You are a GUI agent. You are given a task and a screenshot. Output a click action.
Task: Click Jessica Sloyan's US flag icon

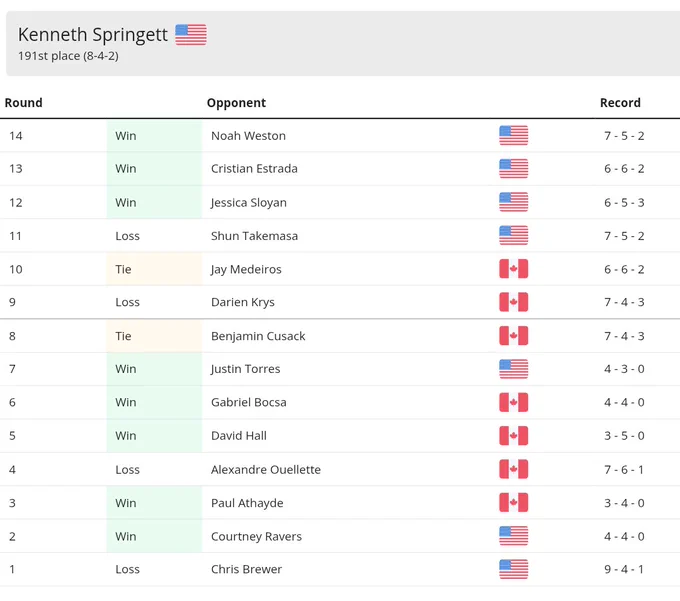513,202
